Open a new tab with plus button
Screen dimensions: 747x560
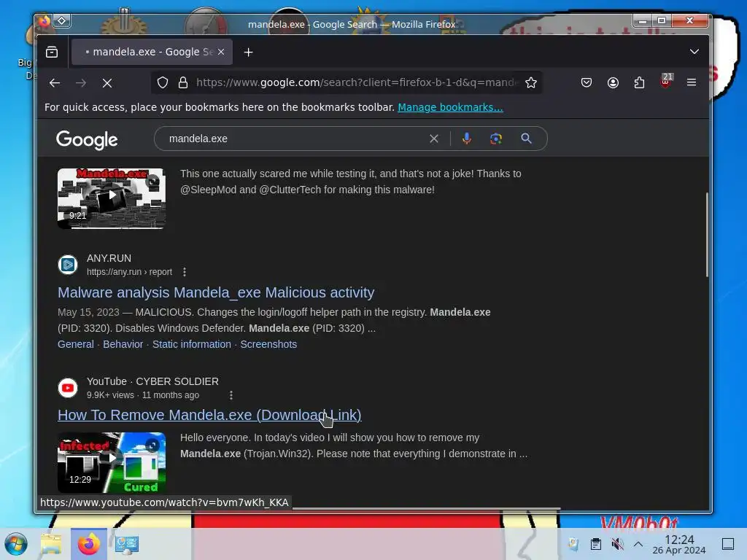pyautogui.click(x=248, y=52)
